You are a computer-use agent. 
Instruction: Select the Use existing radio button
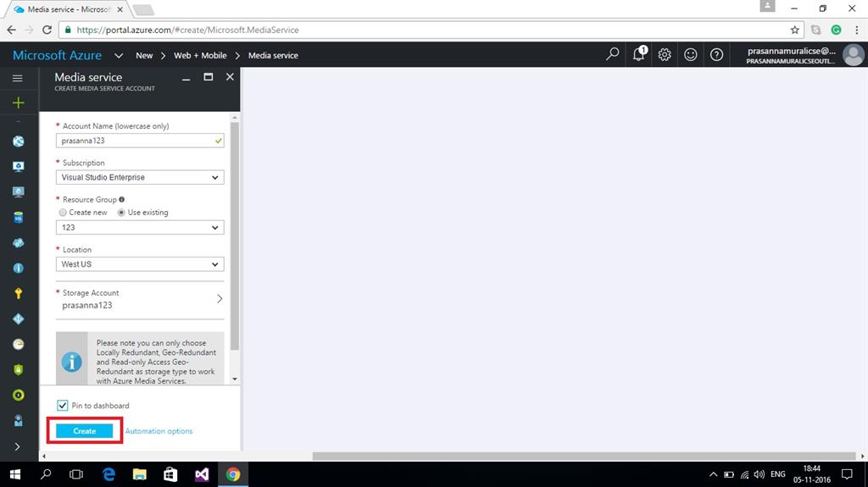tap(121, 213)
